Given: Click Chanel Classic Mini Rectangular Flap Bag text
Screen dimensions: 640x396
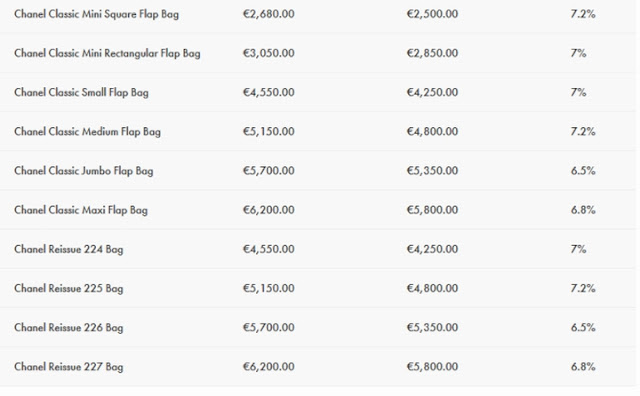Looking at the screenshot, I should [x=107, y=53].
